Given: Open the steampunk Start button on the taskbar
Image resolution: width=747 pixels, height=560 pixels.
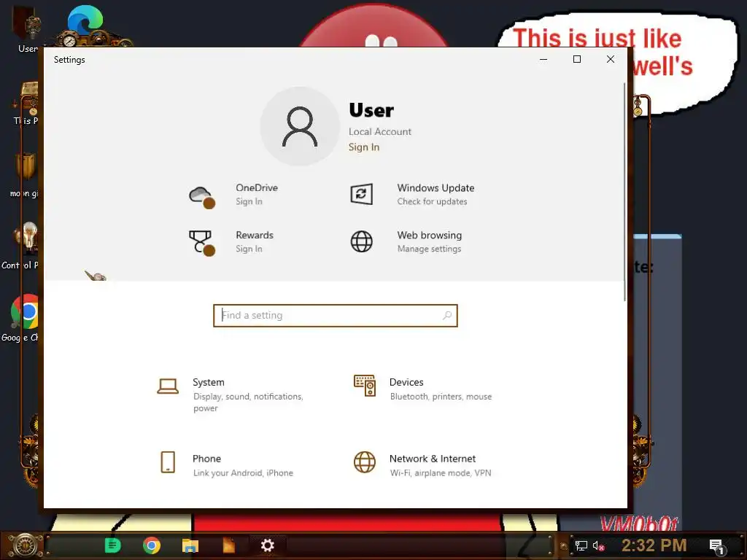Looking at the screenshot, I should click(24, 545).
